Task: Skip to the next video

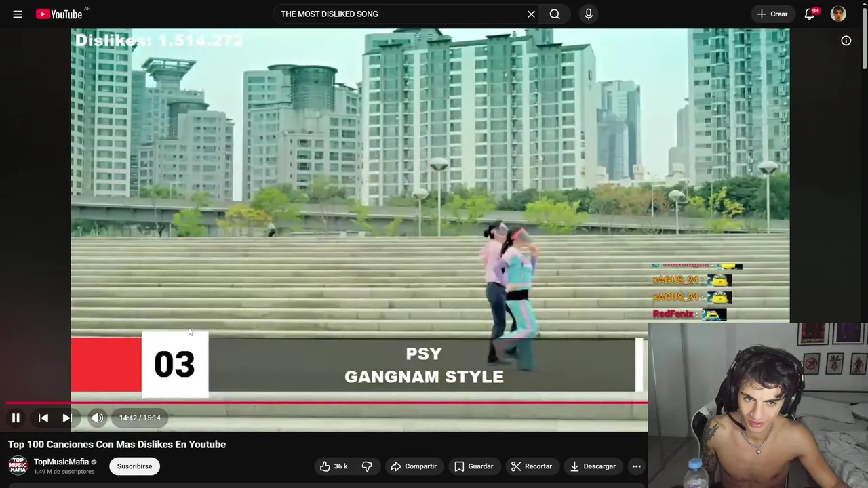Action: (x=67, y=418)
